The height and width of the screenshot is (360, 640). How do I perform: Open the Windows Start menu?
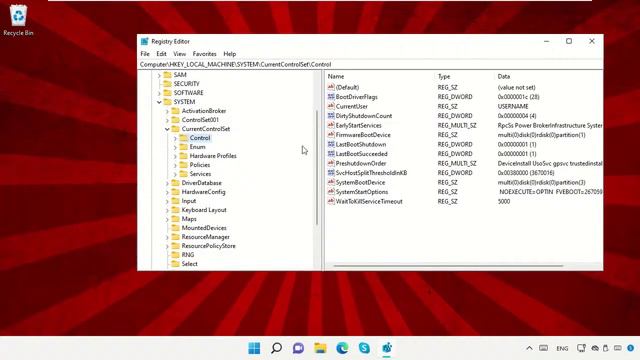coord(254,348)
